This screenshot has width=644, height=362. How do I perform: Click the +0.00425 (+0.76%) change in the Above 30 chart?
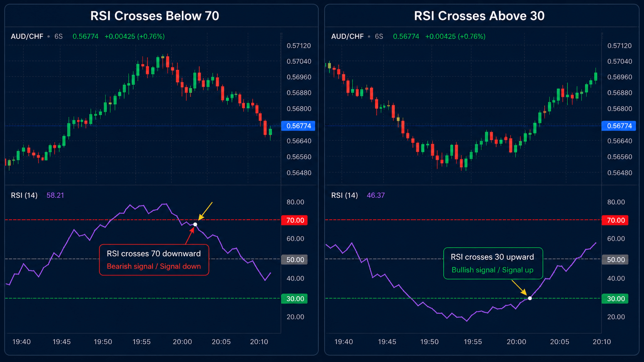click(x=455, y=37)
